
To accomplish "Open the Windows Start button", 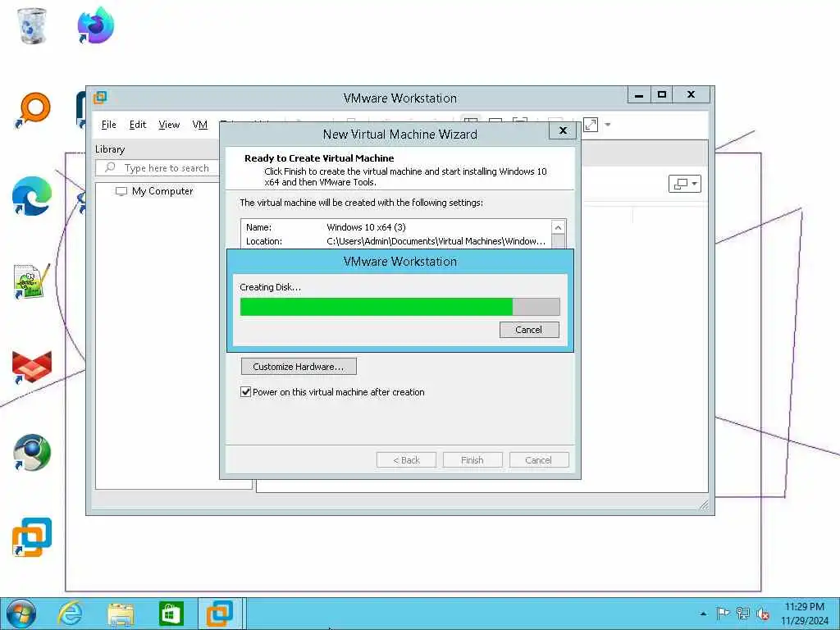I will pos(21,614).
